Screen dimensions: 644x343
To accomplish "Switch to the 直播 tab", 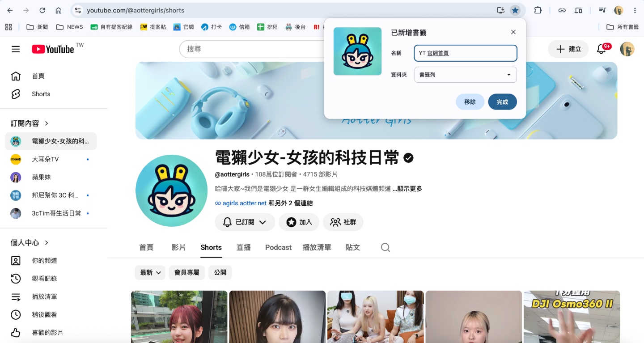I will tap(243, 247).
